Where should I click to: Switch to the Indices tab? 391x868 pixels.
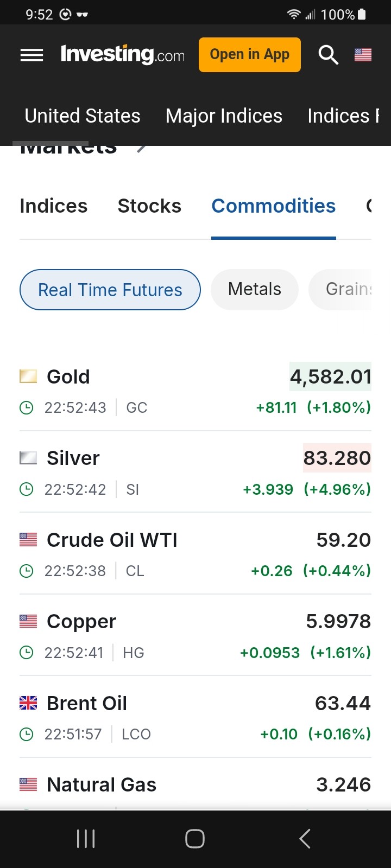[53, 206]
